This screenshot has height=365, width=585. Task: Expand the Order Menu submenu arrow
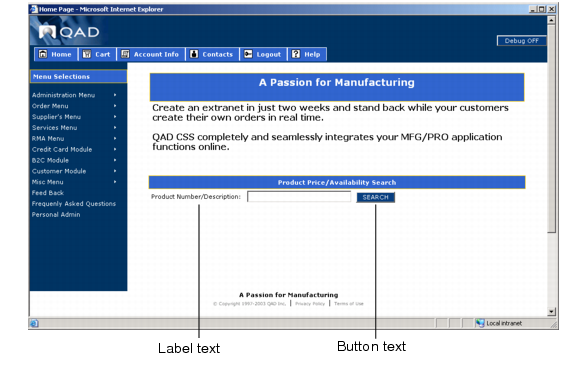click(x=115, y=106)
